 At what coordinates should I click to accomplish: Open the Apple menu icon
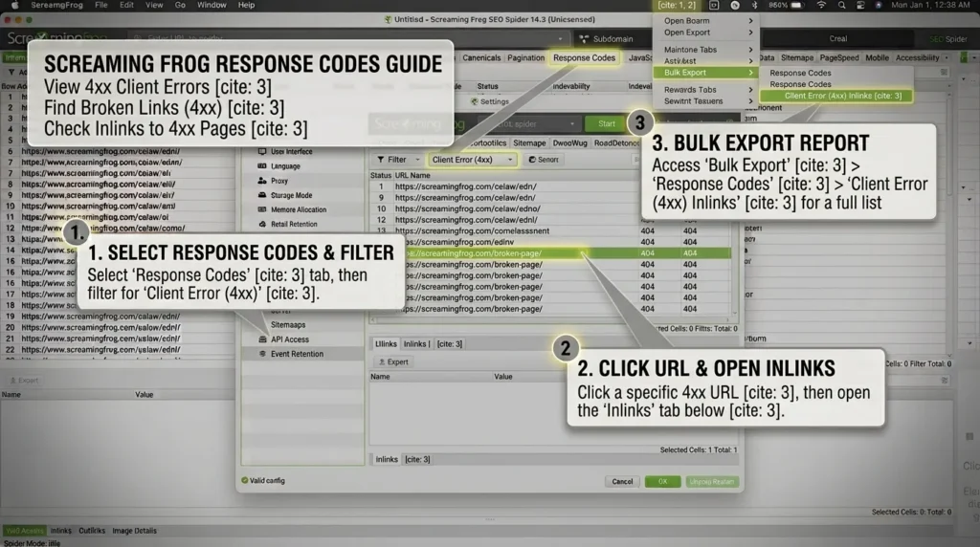(x=14, y=5)
